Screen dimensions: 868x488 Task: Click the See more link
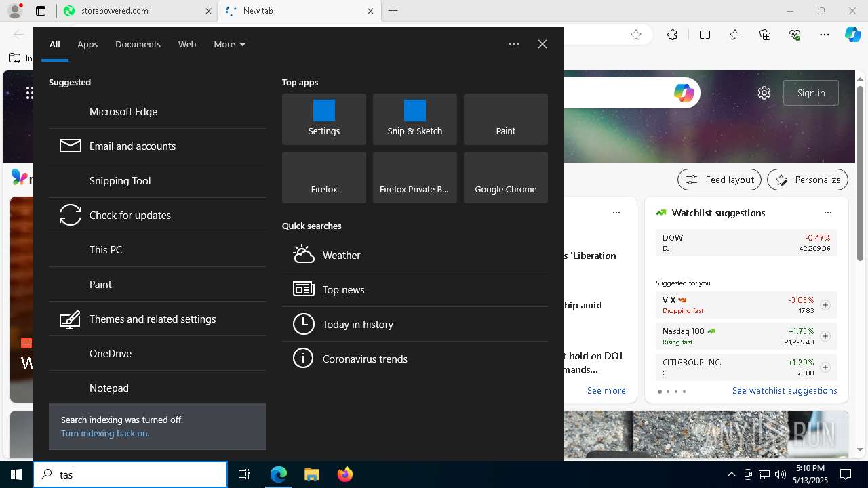tap(606, 390)
